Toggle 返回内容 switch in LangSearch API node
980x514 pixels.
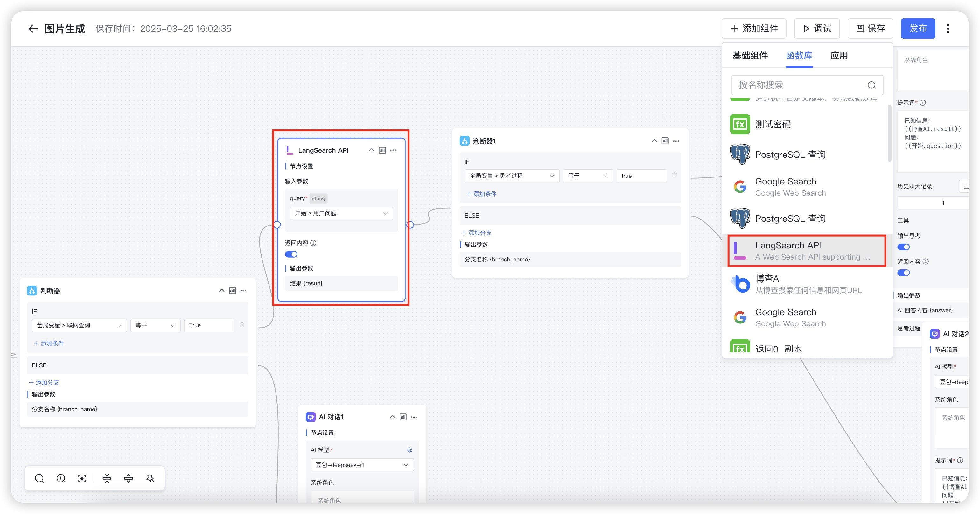[x=291, y=254]
